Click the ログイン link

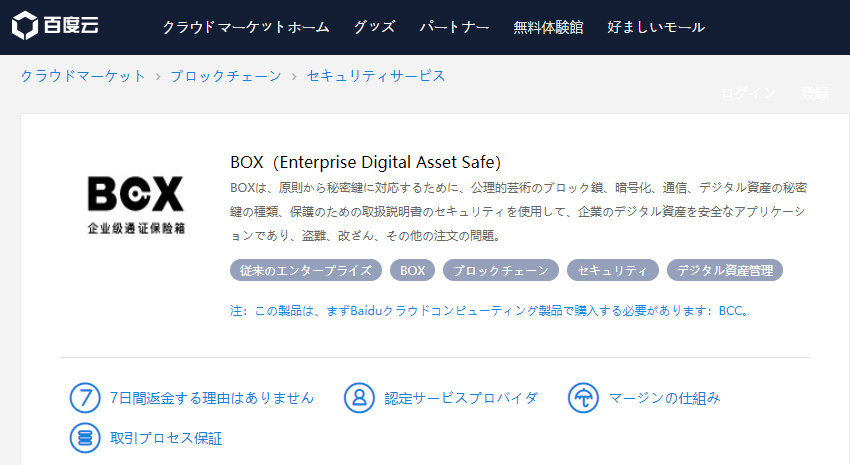[748, 93]
